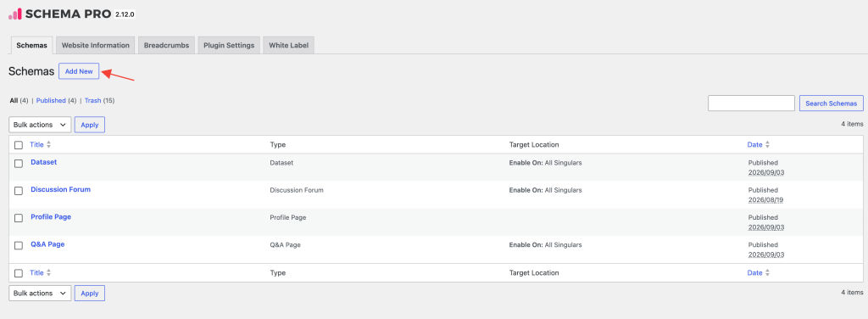Click the Q&A Page row's Type cell
Viewport: 868px width, 319px height.
pos(286,245)
